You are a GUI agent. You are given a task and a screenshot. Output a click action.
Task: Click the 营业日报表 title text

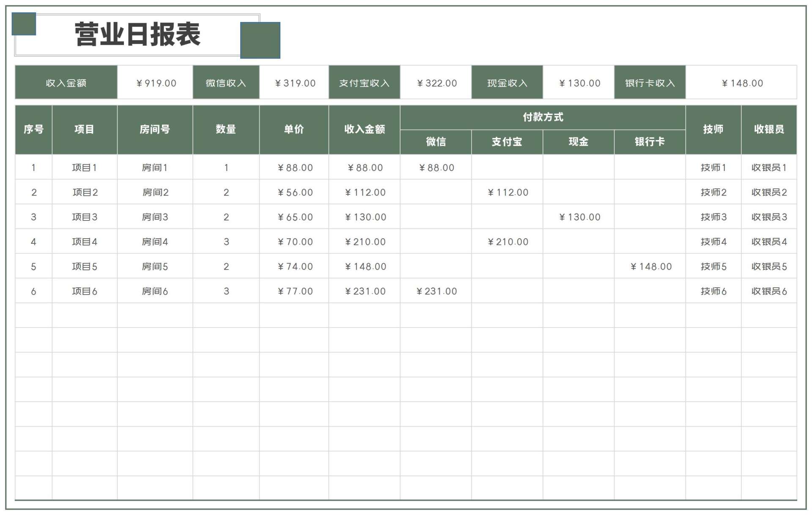(x=137, y=35)
